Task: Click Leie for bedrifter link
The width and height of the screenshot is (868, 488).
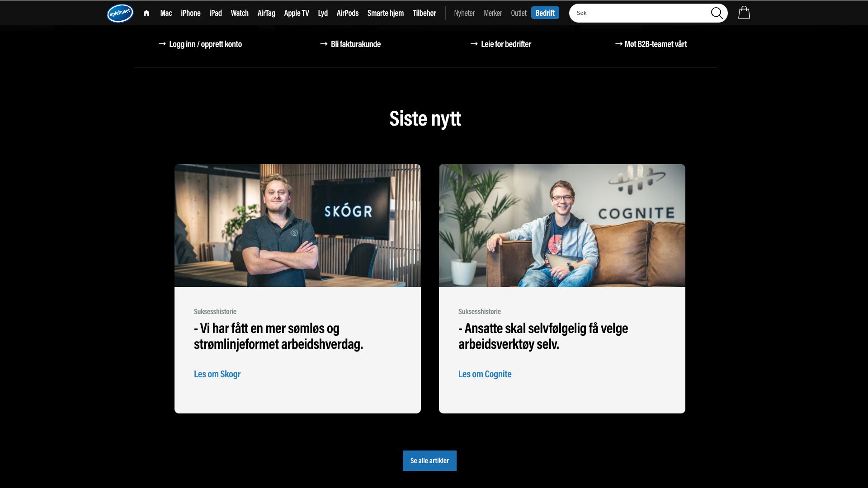Action: pyautogui.click(x=501, y=44)
